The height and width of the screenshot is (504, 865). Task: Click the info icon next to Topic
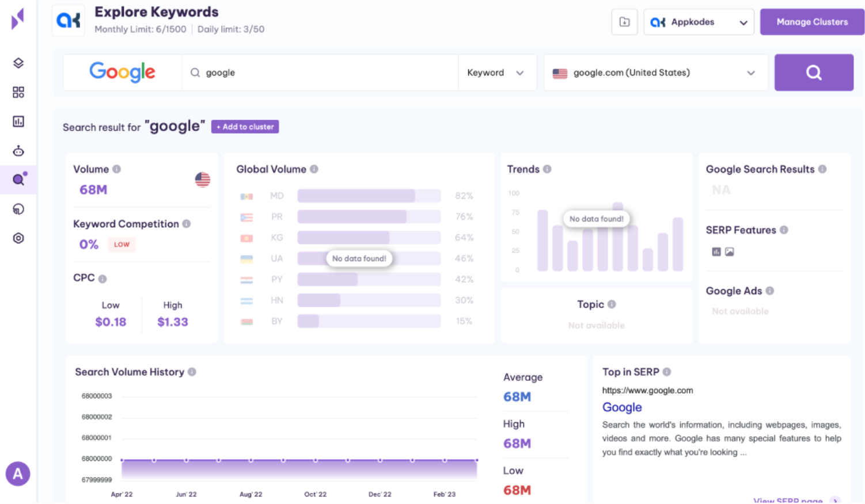[x=612, y=304]
